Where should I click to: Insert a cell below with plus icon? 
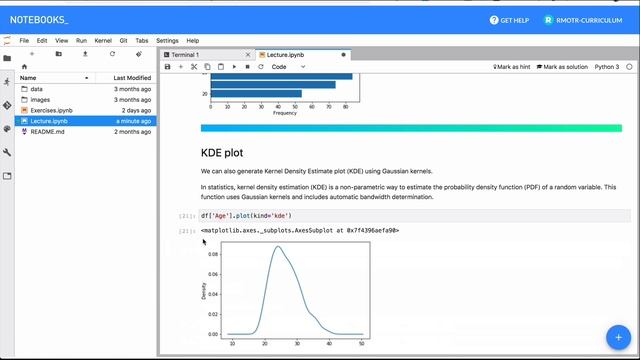181,67
